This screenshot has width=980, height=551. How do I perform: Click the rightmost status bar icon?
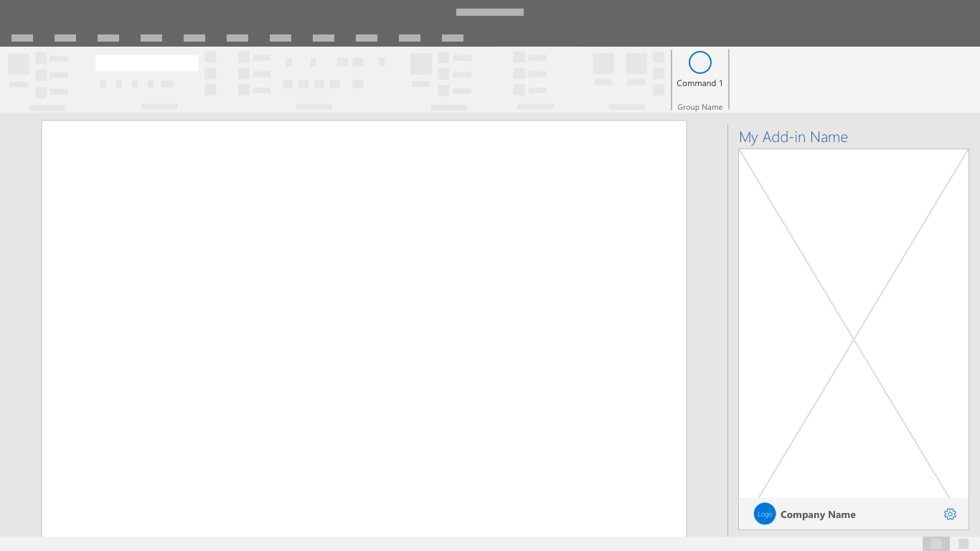click(x=963, y=544)
